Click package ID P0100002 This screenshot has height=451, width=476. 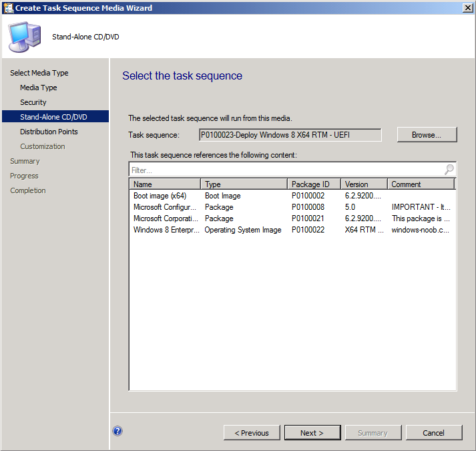point(308,196)
